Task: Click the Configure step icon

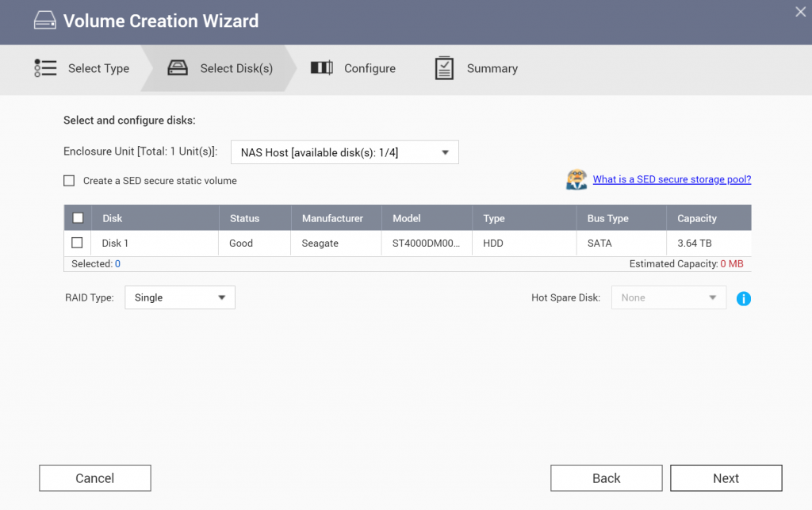Action: [321, 68]
